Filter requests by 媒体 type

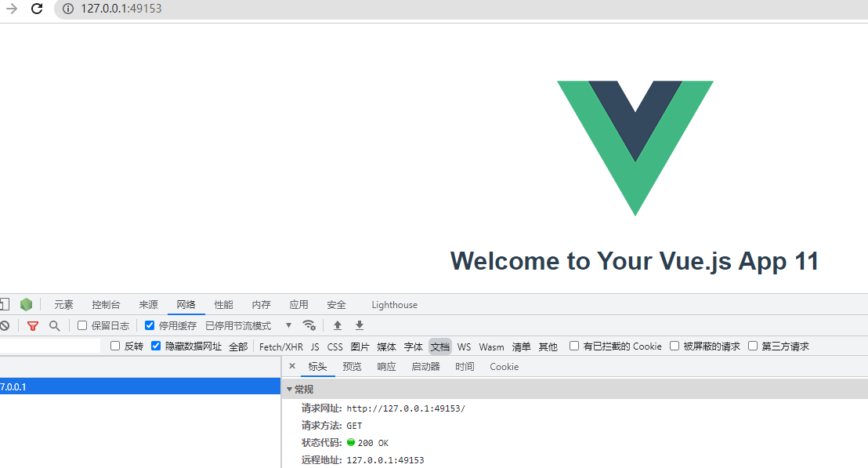386,346
